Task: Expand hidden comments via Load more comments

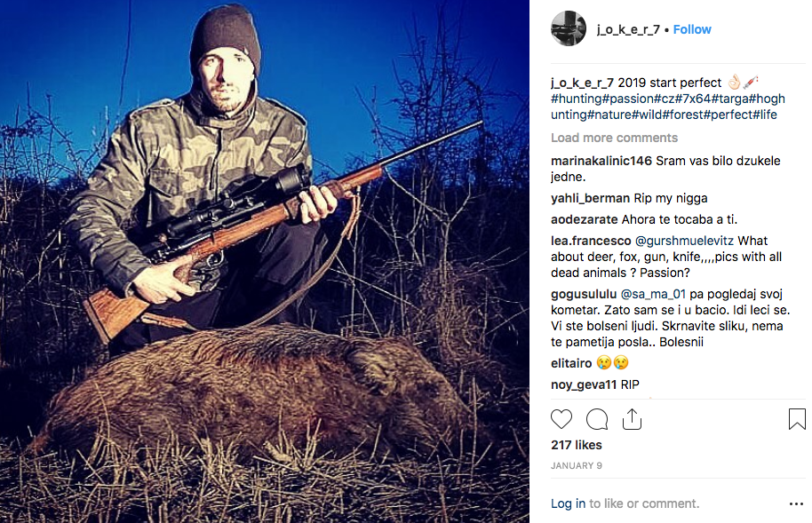Action: point(614,138)
